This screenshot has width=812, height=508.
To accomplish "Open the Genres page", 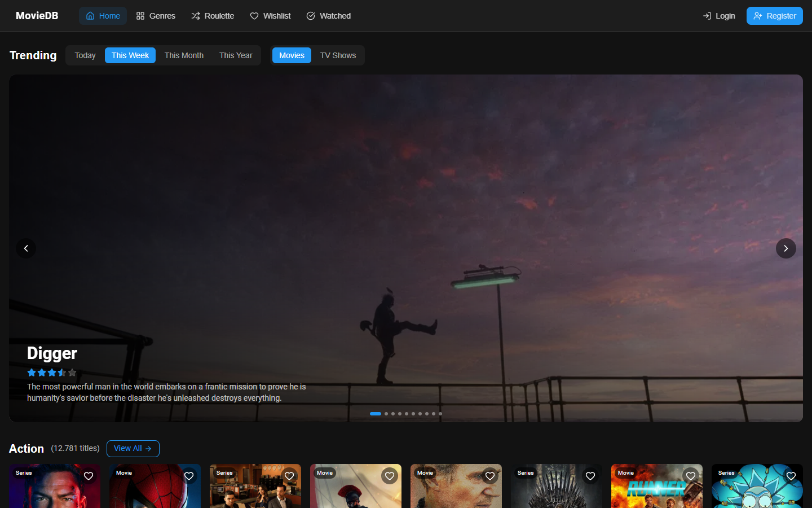I will tap(156, 16).
